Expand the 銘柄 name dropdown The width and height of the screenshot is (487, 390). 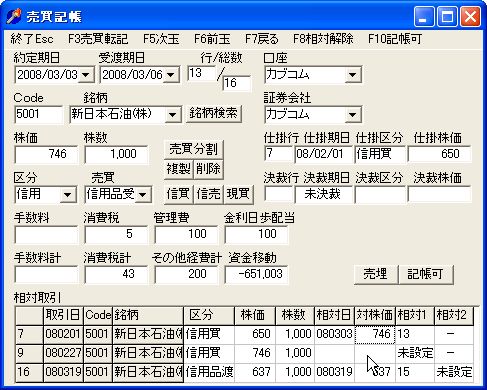[x=172, y=115]
